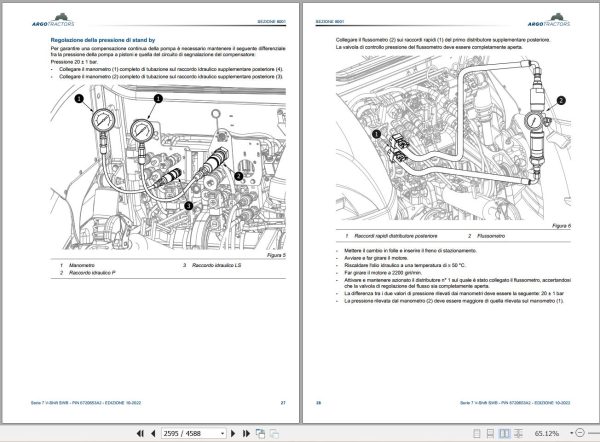Screen dimensions: 600x442
Task: Go to the first page
Action: pos(140,434)
